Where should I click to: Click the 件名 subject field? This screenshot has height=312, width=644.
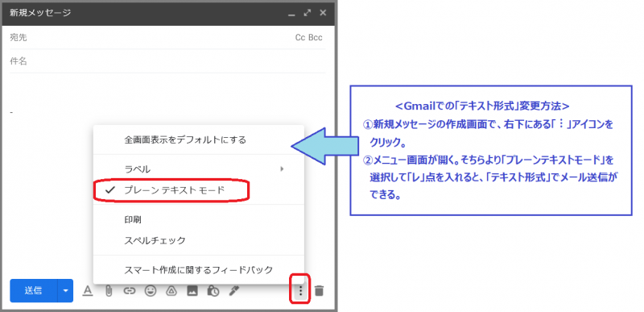coord(167,61)
